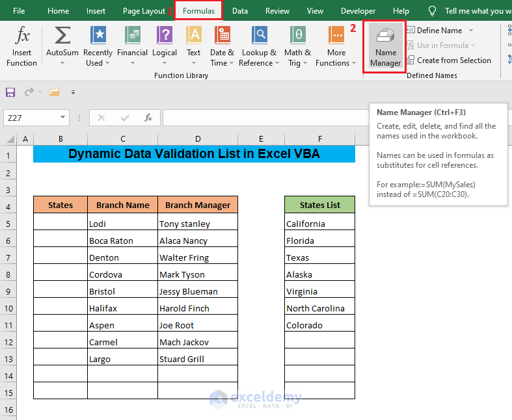Open the Page Layout tab

tap(144, 11)
